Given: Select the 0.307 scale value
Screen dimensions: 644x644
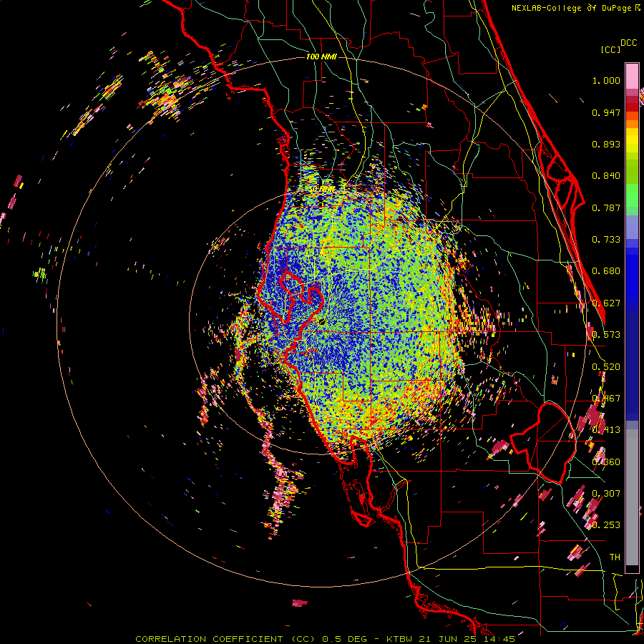Looking at the screenshot, I should coord(606,493).
